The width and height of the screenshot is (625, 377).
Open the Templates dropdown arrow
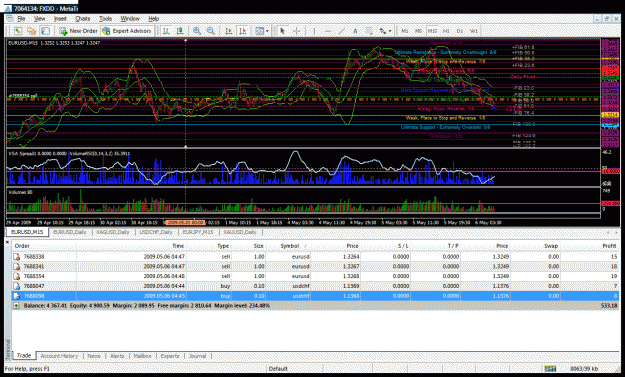(x=267, y=31)
